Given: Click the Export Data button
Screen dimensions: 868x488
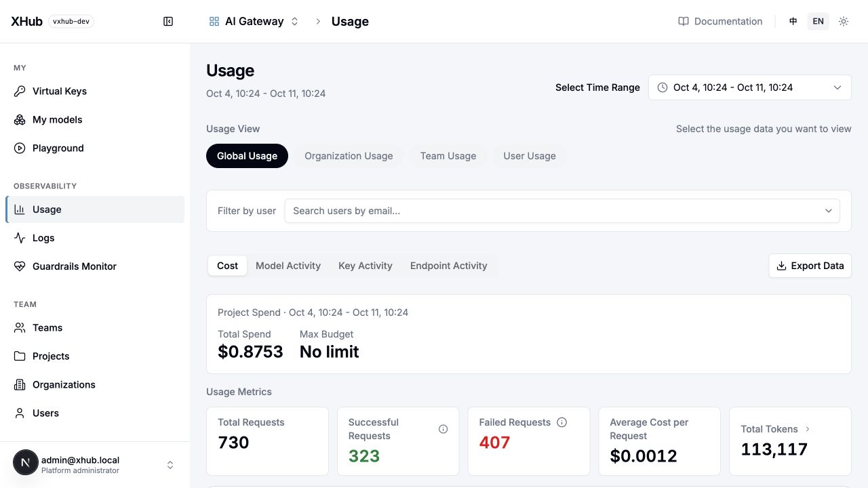Looking at the screenshot, I should (x=810, y=266).
